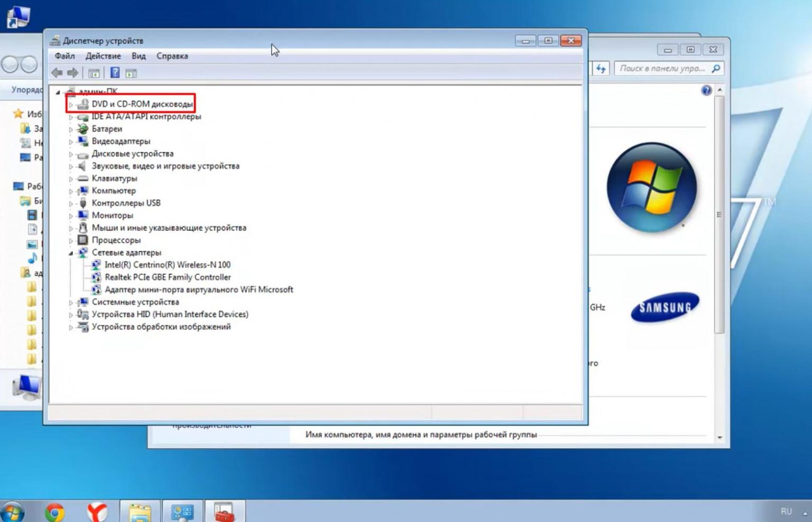Click the imaging devices category icon
The height and width of the screenshot is (522, 812).
pos(82,327)
